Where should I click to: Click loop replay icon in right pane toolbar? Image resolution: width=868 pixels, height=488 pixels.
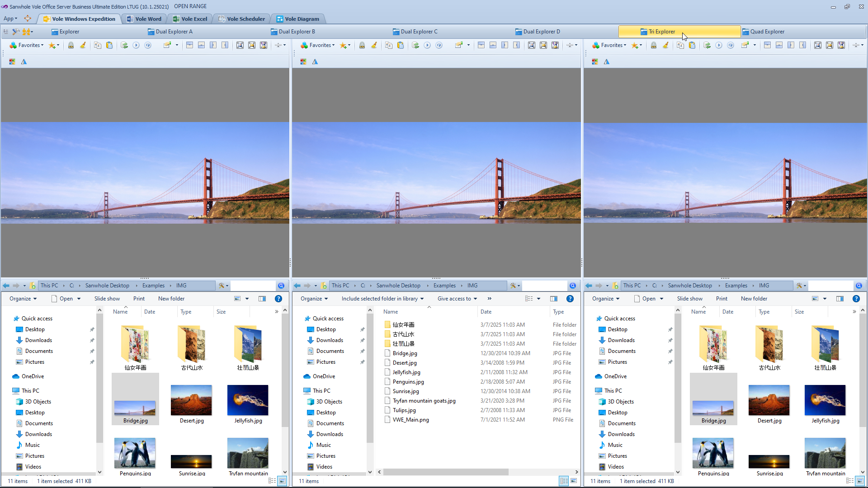pos(731,45)
